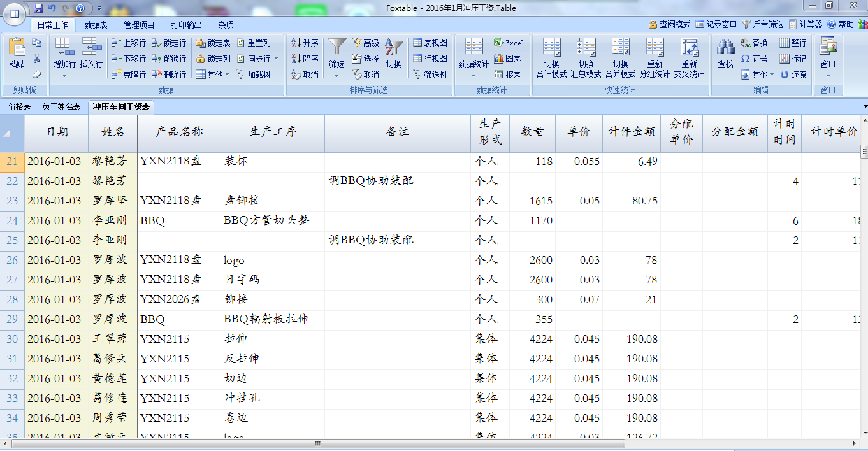Reset columns with 重置列
The image size is (868, 451).
point(254,43)
